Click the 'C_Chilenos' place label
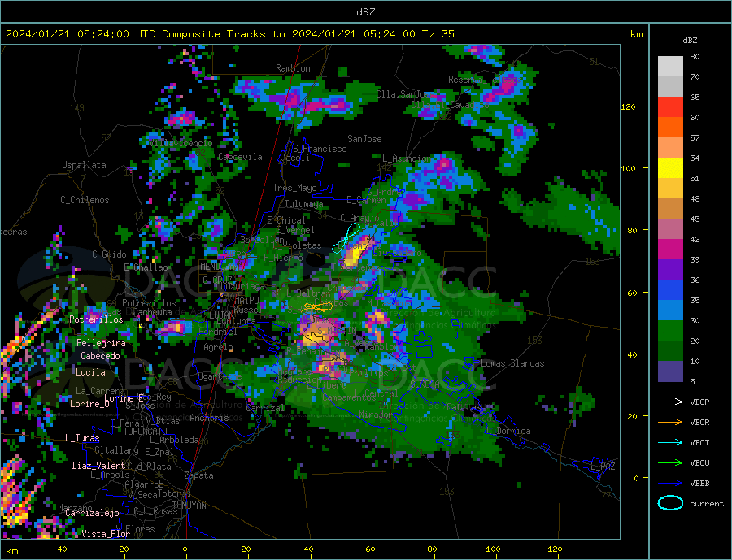Screen dimensions: 732x560 [85, 200]
